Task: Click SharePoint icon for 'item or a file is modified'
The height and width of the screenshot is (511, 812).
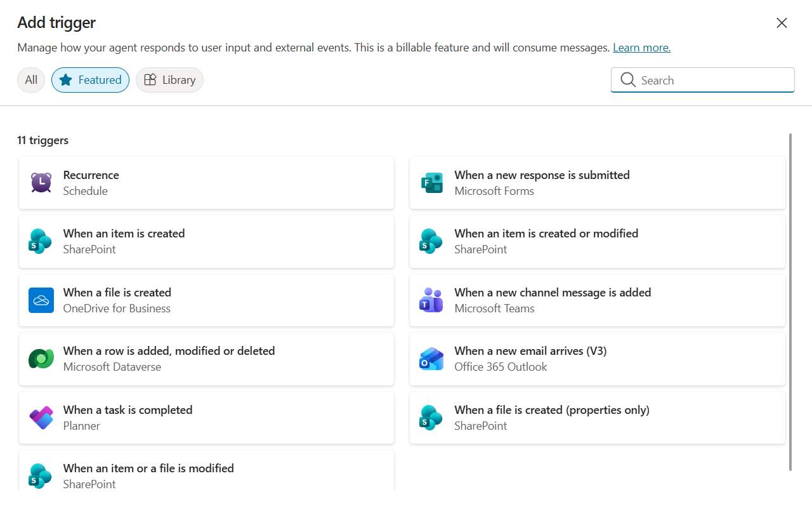Action: [41, 476]
